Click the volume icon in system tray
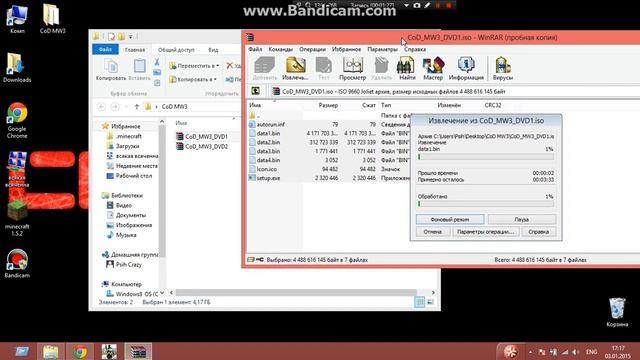The width and height of the screenshot is (640, 360). 576,352
